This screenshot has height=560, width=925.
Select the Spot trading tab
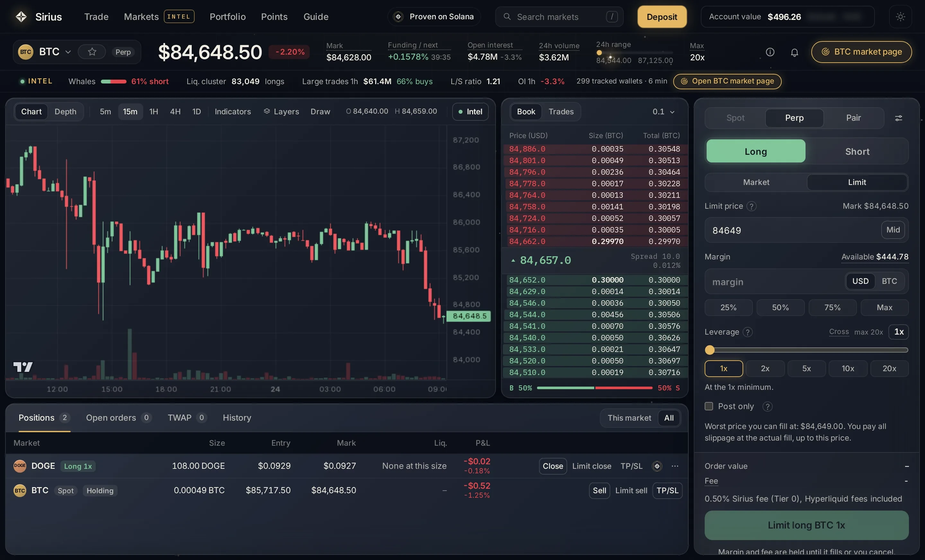tap(735, 118)
